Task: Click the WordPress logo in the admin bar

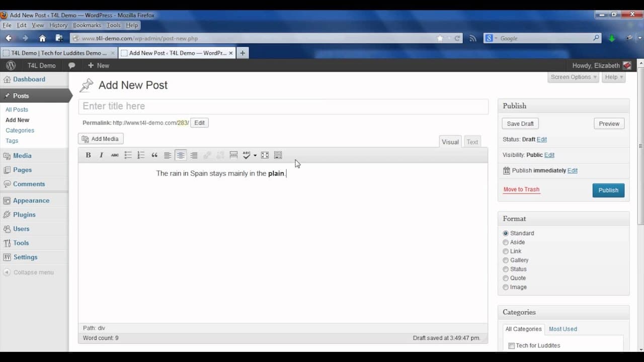Action: tap(11, 65)
